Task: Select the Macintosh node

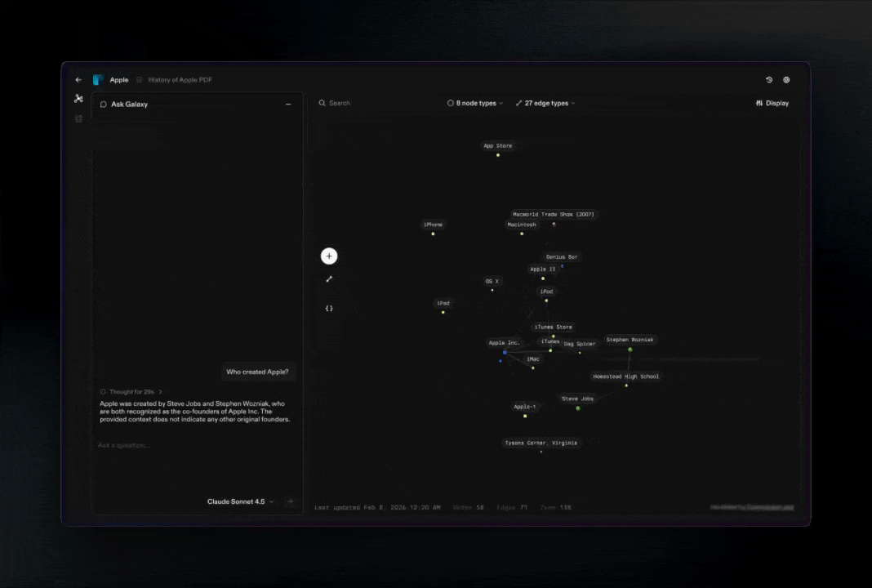Action: 522,225
